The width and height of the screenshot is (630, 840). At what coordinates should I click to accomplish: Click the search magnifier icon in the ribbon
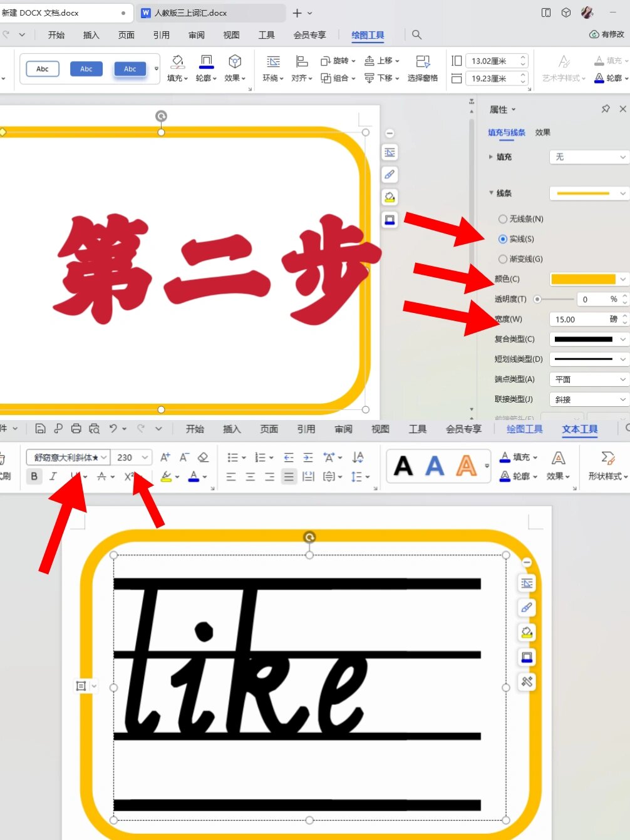[416, 35]
